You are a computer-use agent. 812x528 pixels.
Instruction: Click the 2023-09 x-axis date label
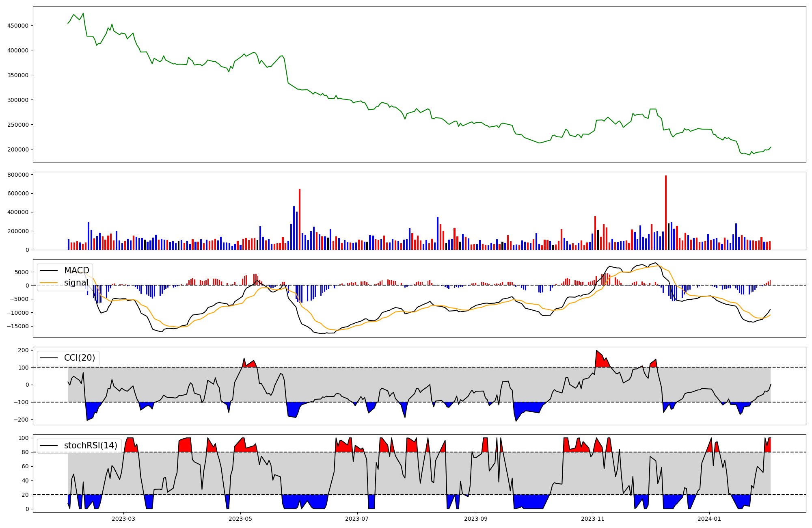pyautogui.click(x=475, y=518)
